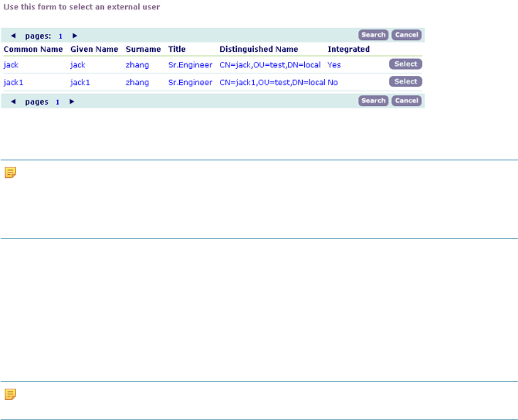The height and width of the screenshot is (420, 518).
Task: Click given name 'jack1' cell
Action: click(x=80, y=82)
